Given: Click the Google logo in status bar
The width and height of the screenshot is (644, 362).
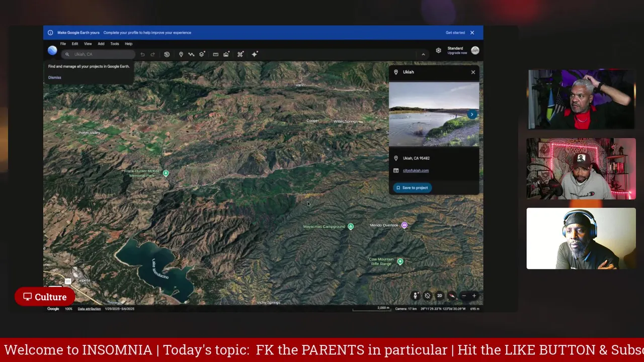Looking at the screenshot, I should (x=53, y=309).
